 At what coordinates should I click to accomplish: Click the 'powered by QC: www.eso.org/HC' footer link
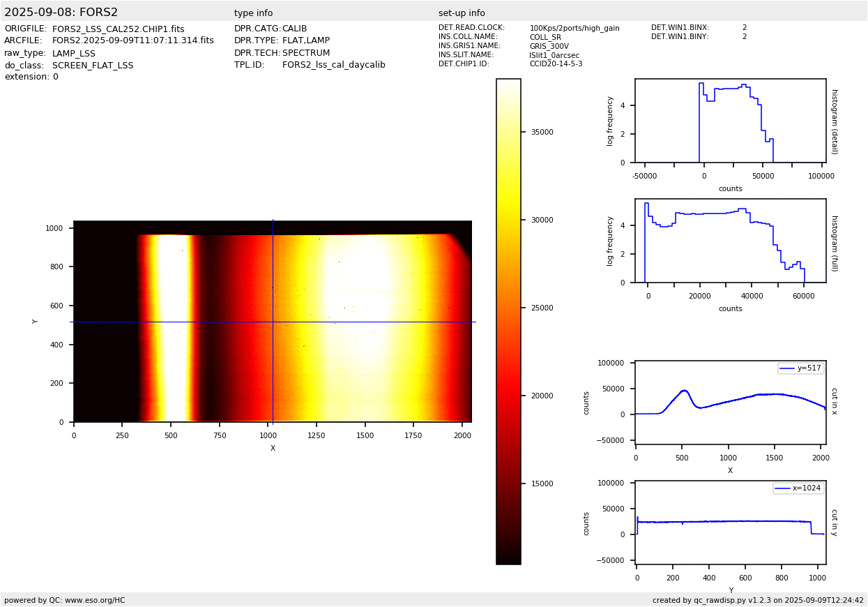(65, 601)
